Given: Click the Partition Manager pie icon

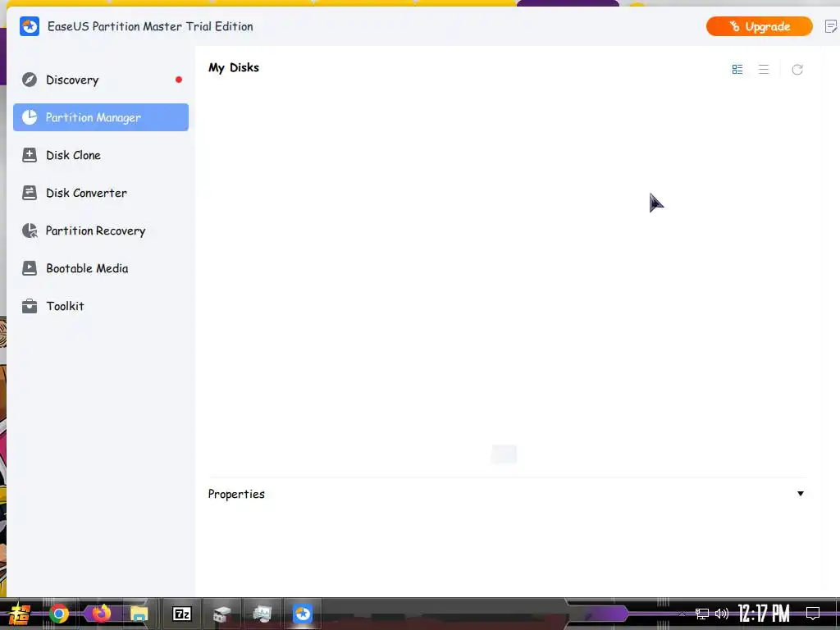Looking at the screenshot, I should 30,117.
